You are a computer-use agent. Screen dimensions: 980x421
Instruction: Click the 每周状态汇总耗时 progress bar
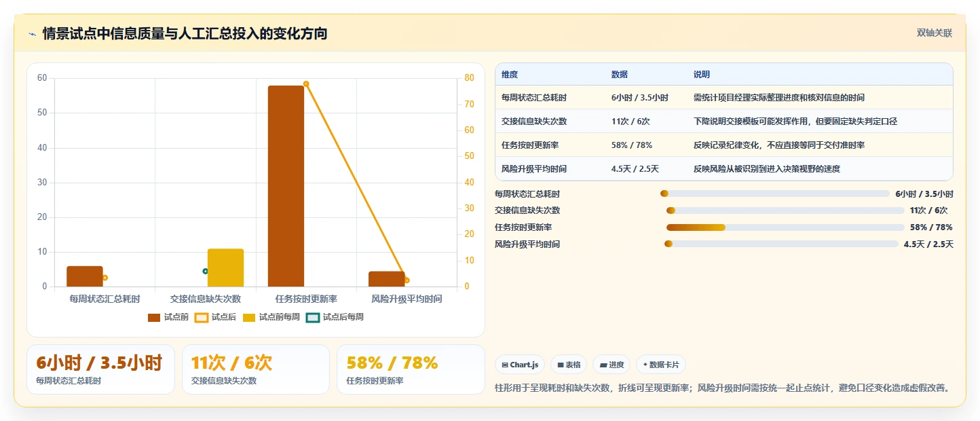tap(774, 194)
